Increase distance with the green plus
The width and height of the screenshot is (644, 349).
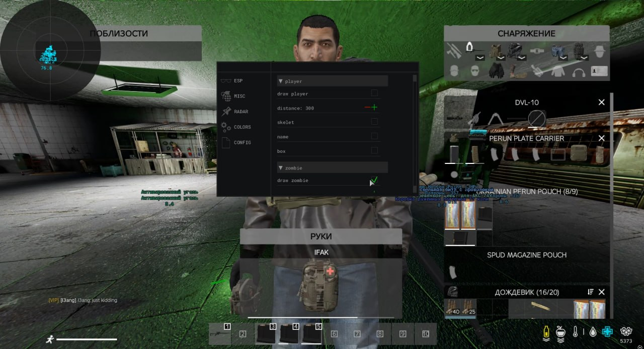point(374,107)
